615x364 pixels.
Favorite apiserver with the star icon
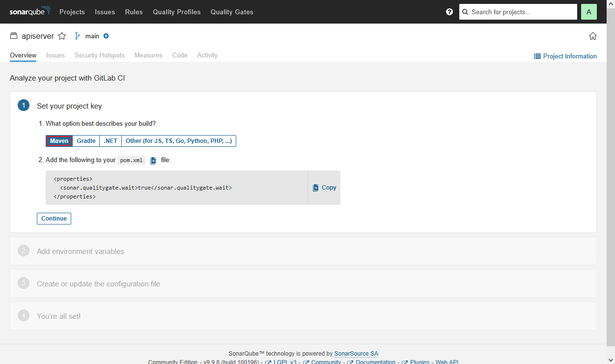click(x=62, y=36)
